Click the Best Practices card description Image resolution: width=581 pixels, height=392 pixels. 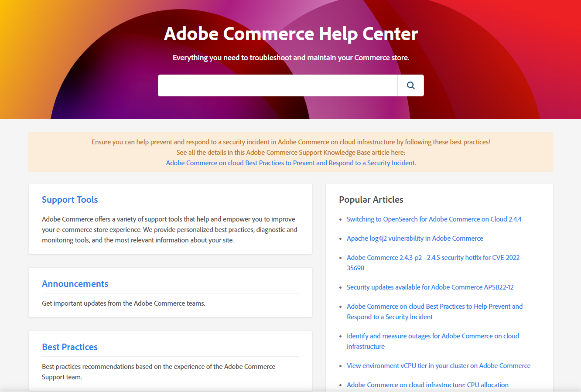pos(158,372)
